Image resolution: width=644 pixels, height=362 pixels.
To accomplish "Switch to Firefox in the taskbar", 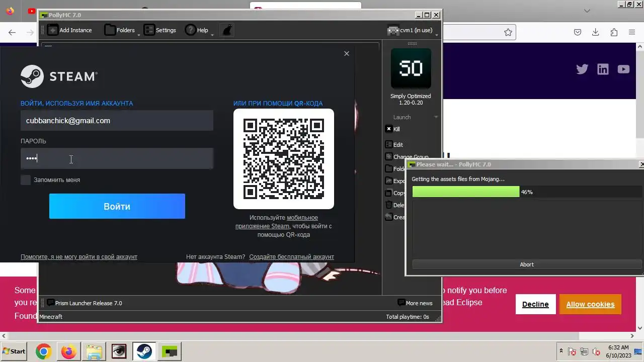I will click(x=69, y=351).
